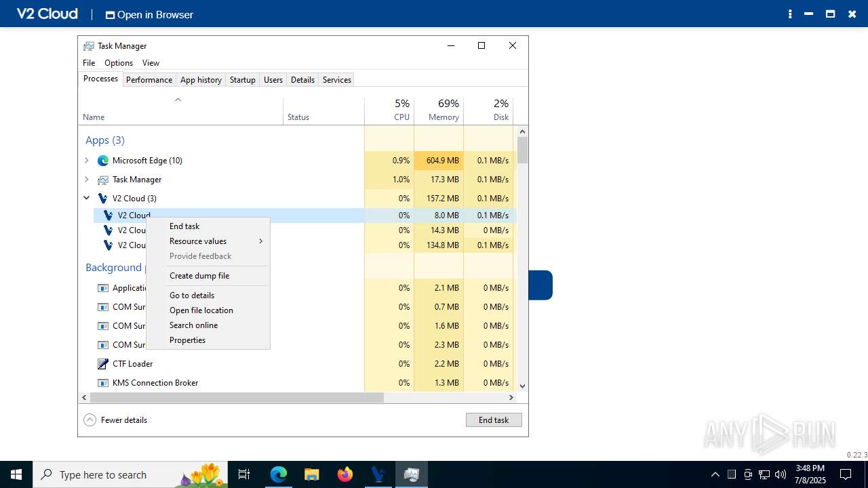This screenshot has height=488, width=868.
Task: Click the taskbar search box
Action: 131,474
